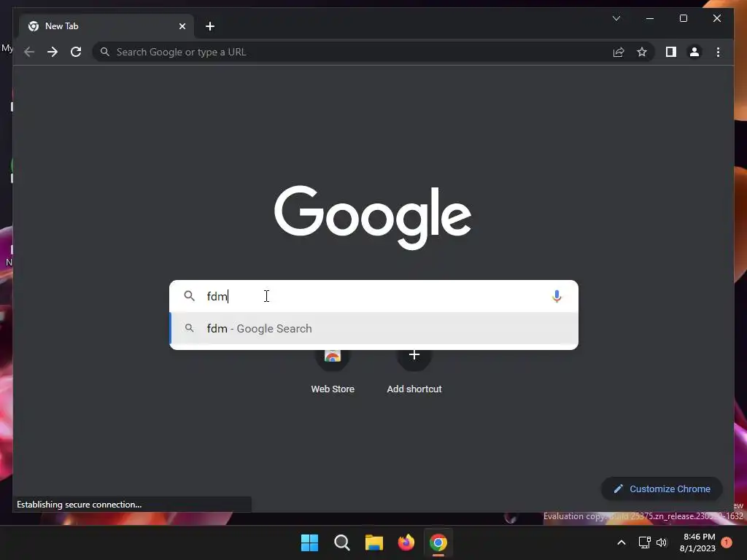Expand the tab search dropdown arrow

616,18
